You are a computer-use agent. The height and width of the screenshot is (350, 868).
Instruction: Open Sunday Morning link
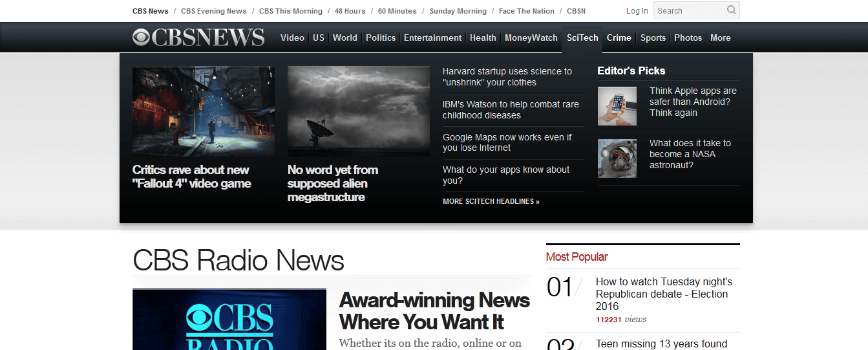pyautogui.click(x=458, y=11)
